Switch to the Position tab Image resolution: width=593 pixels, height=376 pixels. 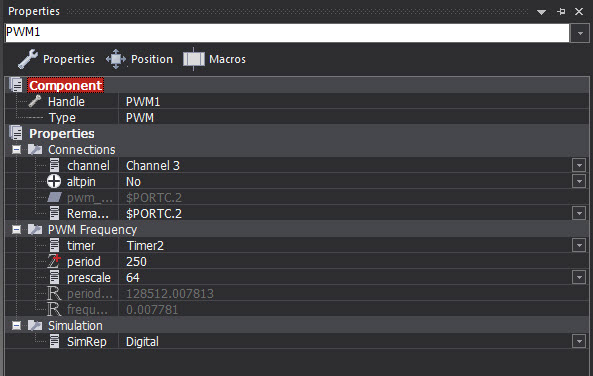[140, 59]
